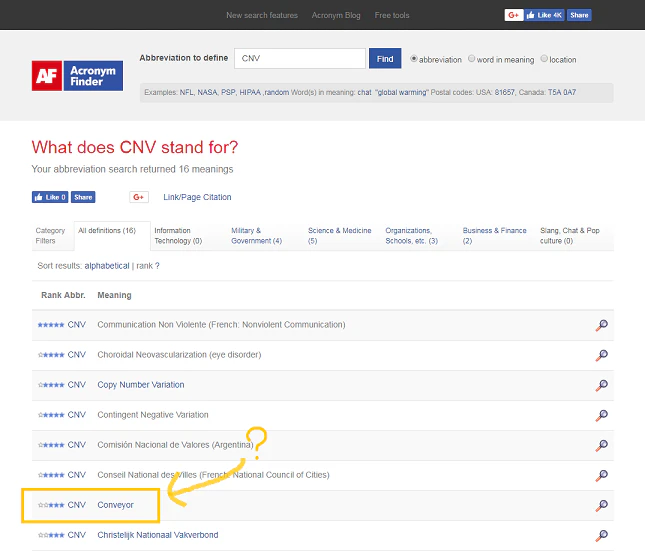This screenshot has width=645, height=551.
Task: Click the "global warming" example link
Action: (401, 92)
